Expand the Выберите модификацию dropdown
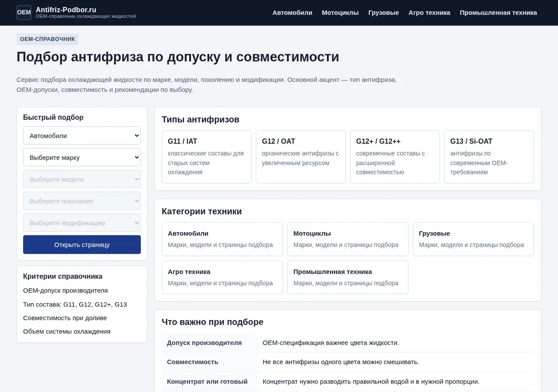Screen dimensions: 558x392 [82, 223]
